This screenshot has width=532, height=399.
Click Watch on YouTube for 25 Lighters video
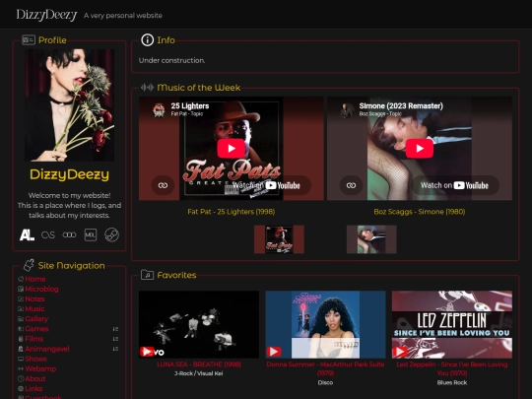[266, 185]
